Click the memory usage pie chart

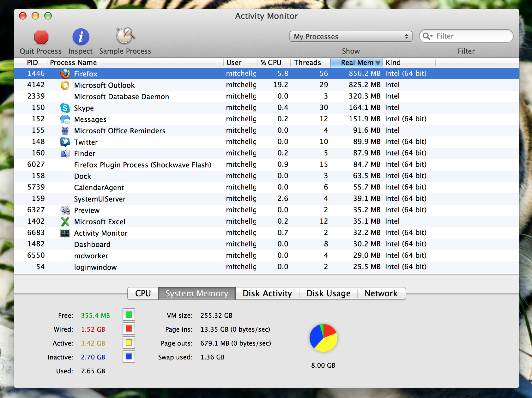coord(323,338)
